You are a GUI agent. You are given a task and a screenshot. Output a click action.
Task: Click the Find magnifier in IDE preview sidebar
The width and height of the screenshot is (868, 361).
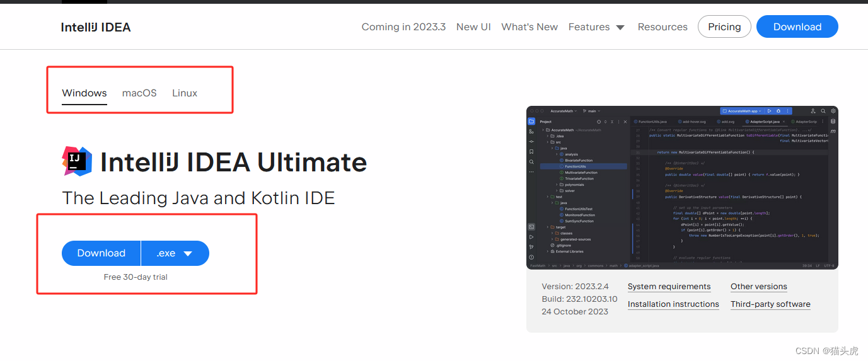point(531,161)
